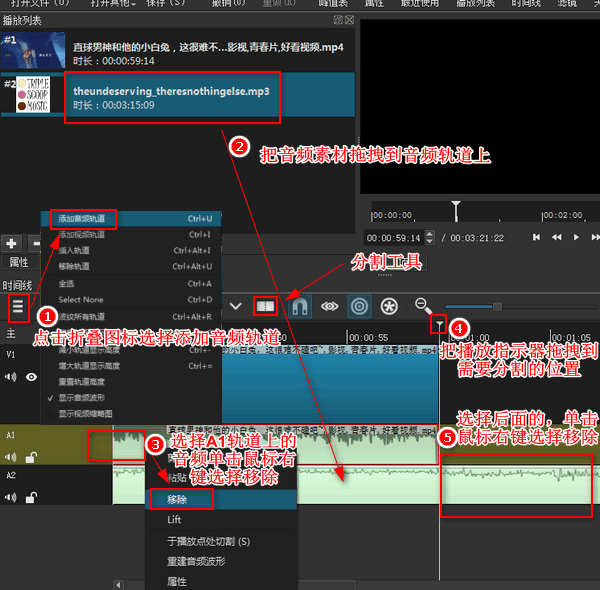
Task: Select 插入轨道 in the menu
Action: (x=131, y=250)
